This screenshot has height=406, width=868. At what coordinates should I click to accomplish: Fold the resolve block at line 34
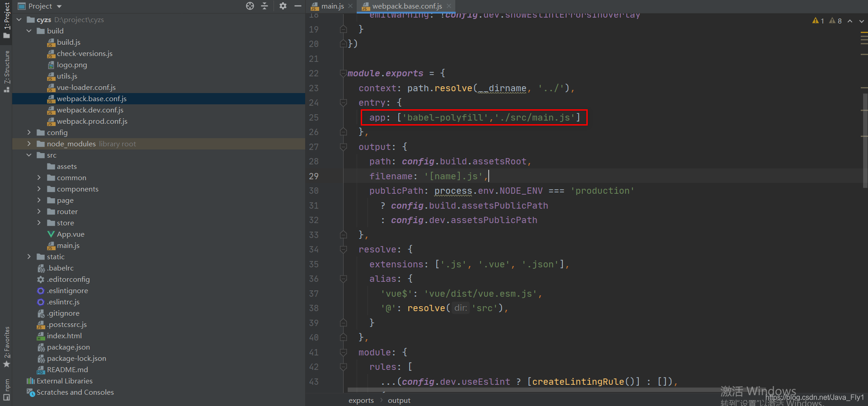[x=343, y=249]
